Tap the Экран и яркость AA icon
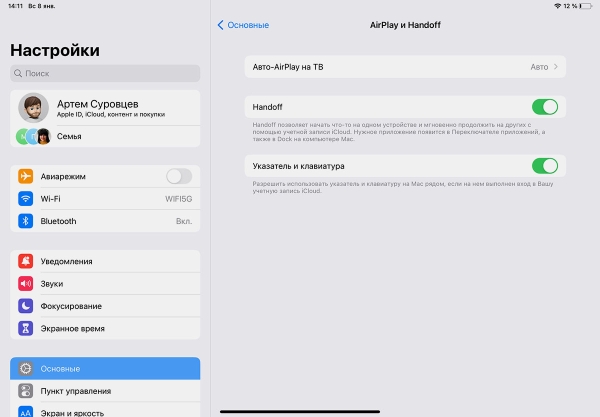600x417 pixels. 25,412
